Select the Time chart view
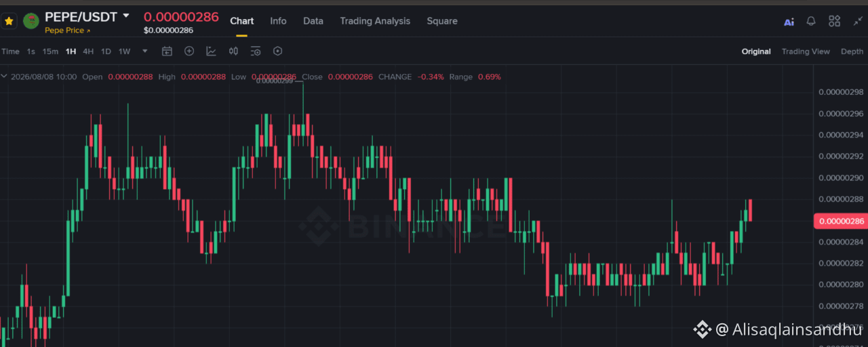 [x=10, y=52]
